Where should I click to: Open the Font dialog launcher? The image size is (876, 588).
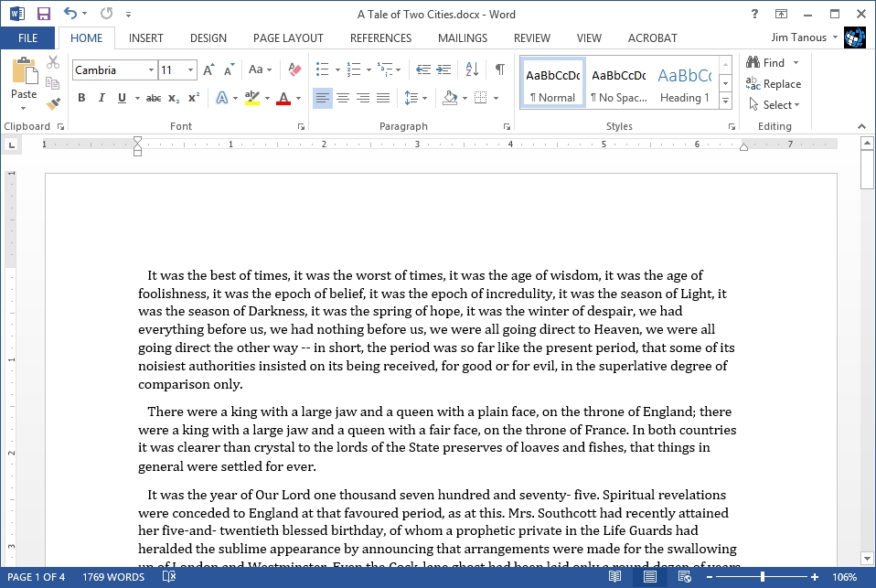[301, 127]
